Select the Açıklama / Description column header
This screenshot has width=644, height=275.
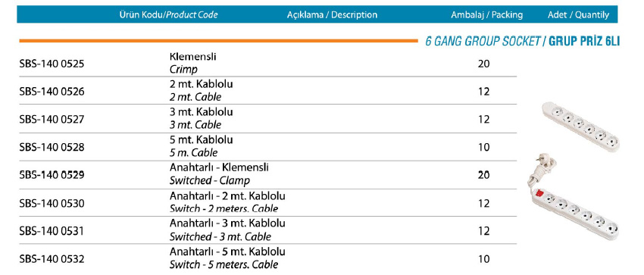[x=332, y=15]
